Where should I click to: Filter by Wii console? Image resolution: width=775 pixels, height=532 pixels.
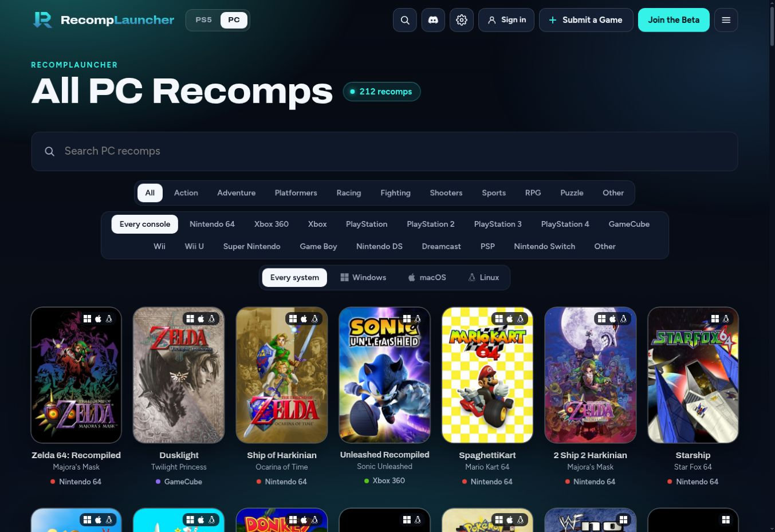click(x=160, y=246)
